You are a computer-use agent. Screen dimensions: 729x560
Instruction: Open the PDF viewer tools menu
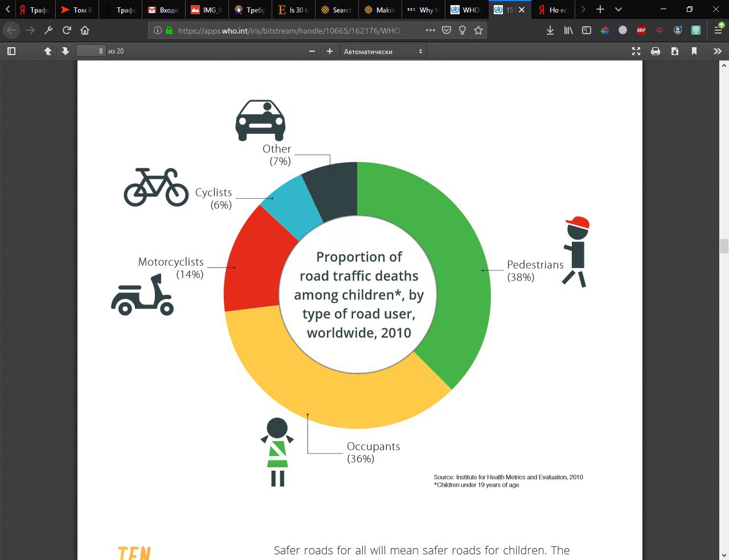click(x=718, y=51)
